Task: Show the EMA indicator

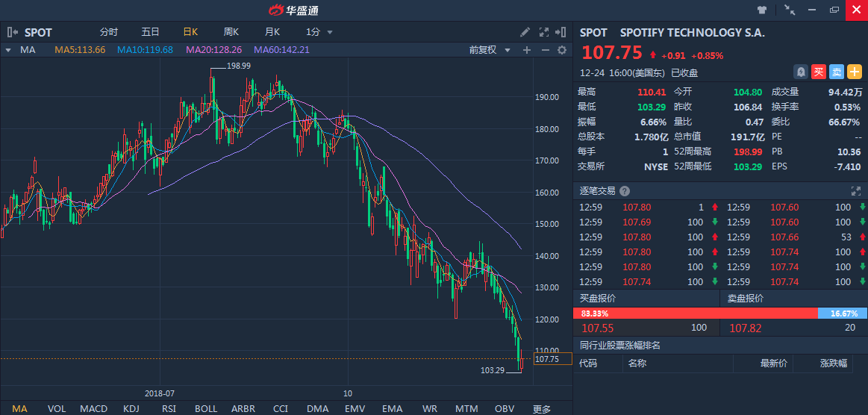Action: click(x=392, y=409)
